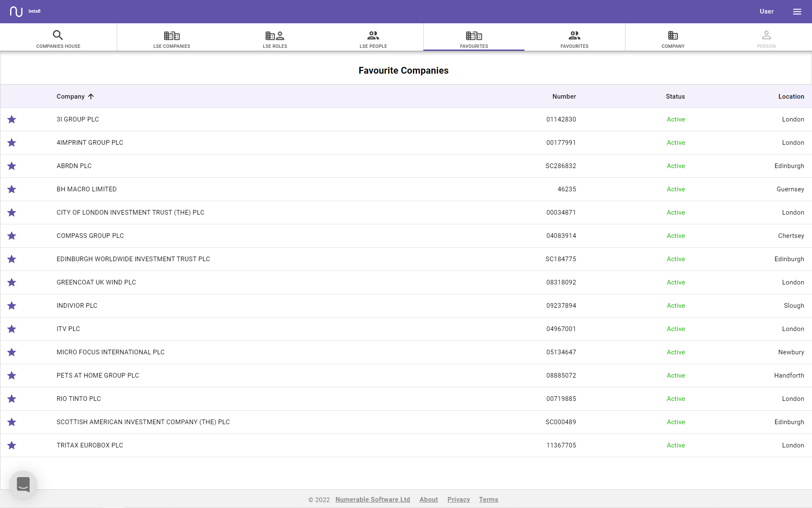Click the star next to RIO TINTO PLC
Screen dimensions: 812x508
click(12, 399)
